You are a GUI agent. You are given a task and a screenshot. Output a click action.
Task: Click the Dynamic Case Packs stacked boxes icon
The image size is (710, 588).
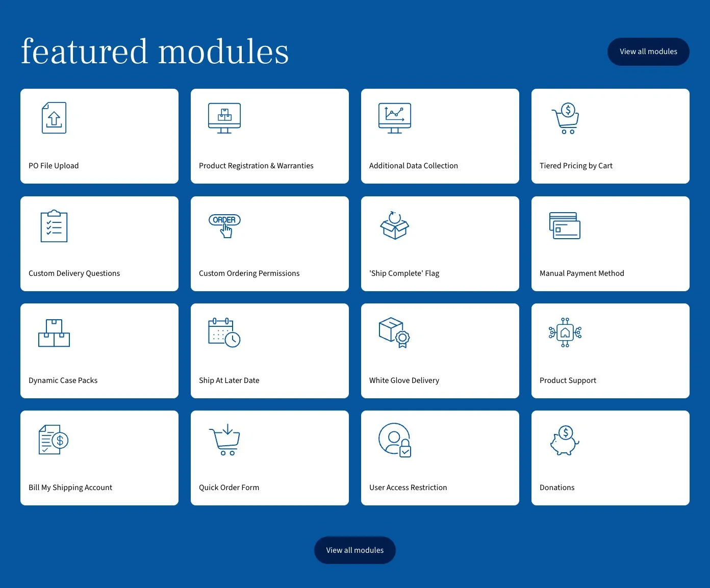coord(53,333)
